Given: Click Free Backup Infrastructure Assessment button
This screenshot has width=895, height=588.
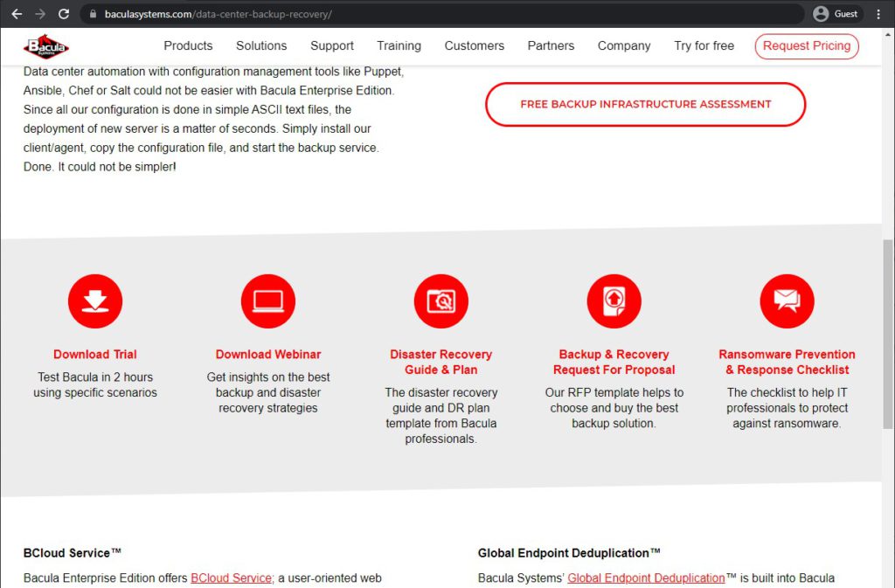Looking at the screenshot, I should (646, 104).
